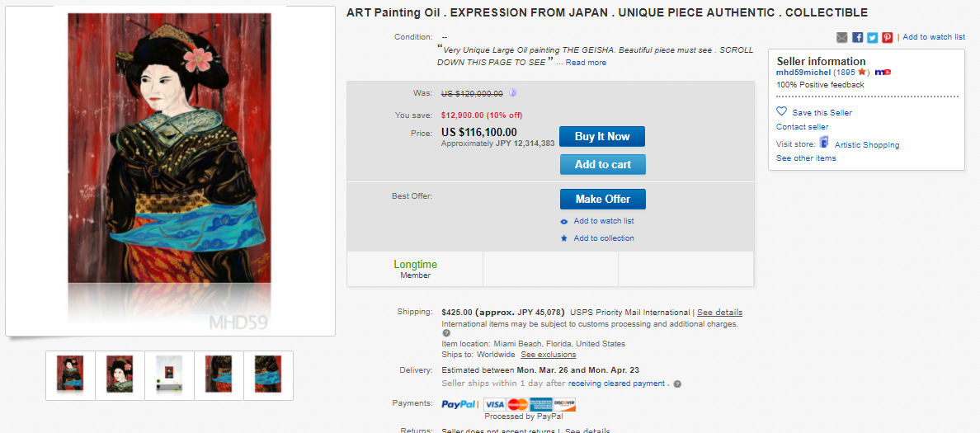Click the heart icon to save seller
The height and width of the screenshot is (433, 980).
pos(782,112)
